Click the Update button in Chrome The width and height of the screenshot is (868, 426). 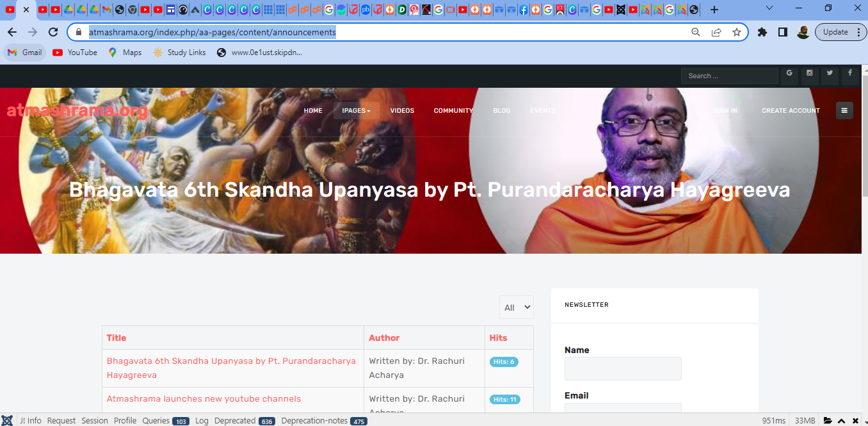(835, 32)
